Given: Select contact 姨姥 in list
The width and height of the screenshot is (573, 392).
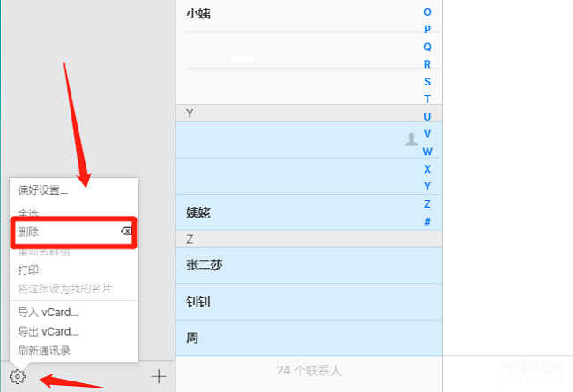Looking at the screenshot, I should (x=198, y=213).
